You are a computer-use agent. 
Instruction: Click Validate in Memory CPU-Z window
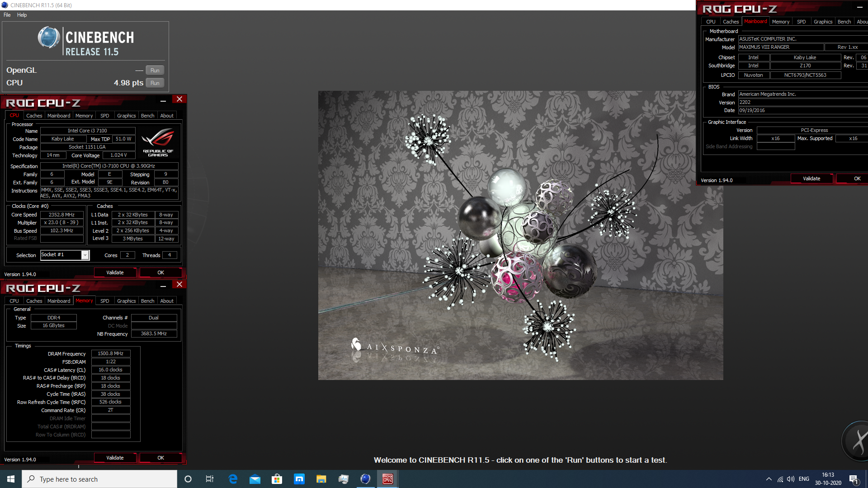point(115,458)
